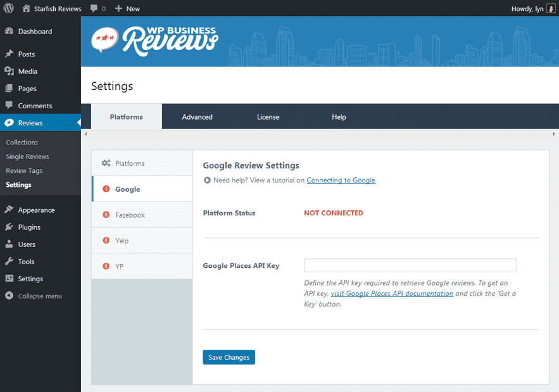The width and height of the screenshot is (559, 392).
Task: Open the License tab
Action: (268, 117)
